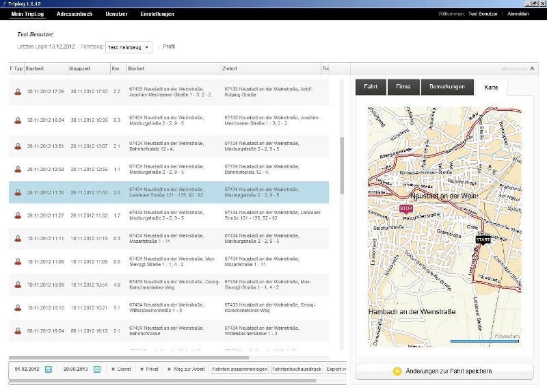547x392 pixels.
Task: Click trip type icon for 08.11.2012 16:04 trip
Action: [x=18, y=331]
